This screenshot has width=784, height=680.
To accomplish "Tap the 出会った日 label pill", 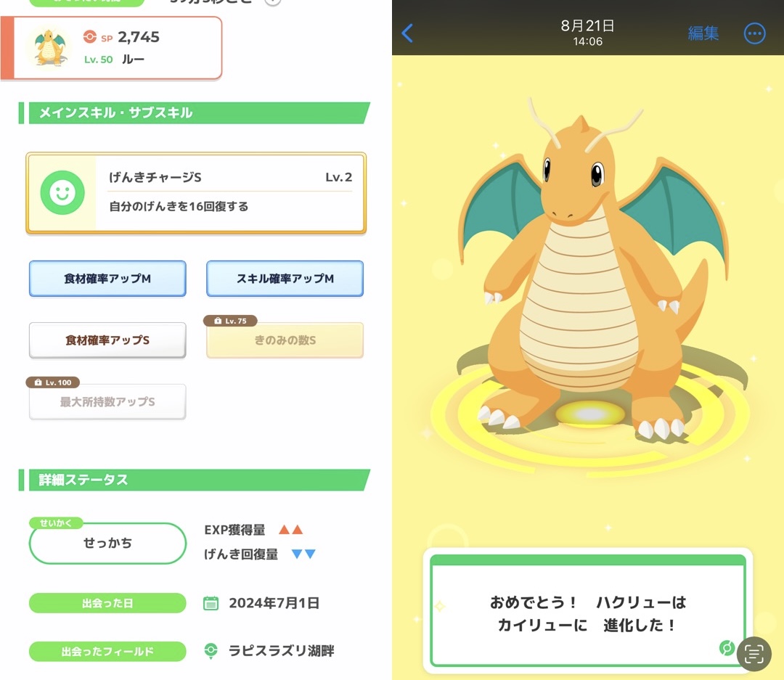I will click(x=107, y=604).
